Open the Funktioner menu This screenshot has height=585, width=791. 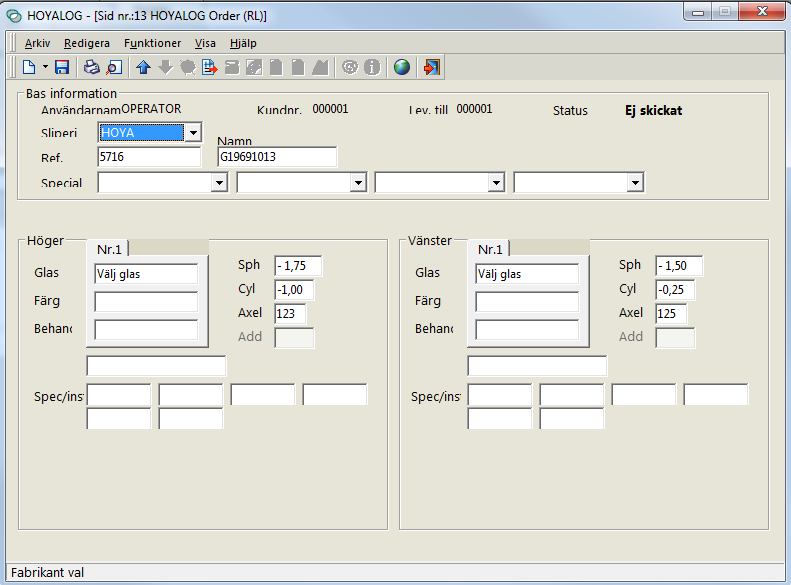(x=152, y=43)
